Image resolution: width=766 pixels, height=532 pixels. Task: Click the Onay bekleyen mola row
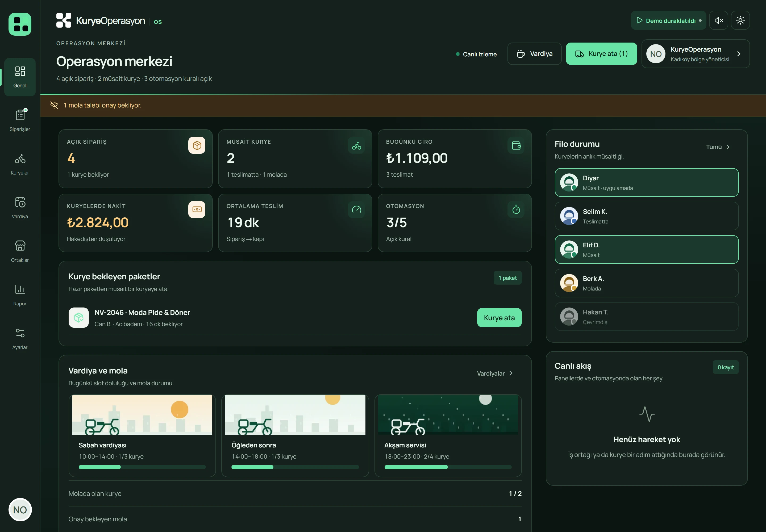pos(295,519)
